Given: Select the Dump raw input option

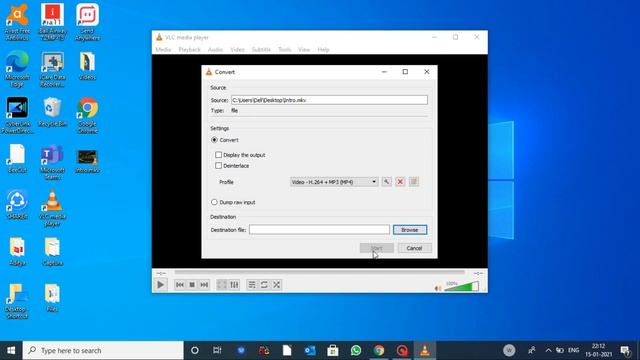Looking at the screenshot, I should 214,202.
